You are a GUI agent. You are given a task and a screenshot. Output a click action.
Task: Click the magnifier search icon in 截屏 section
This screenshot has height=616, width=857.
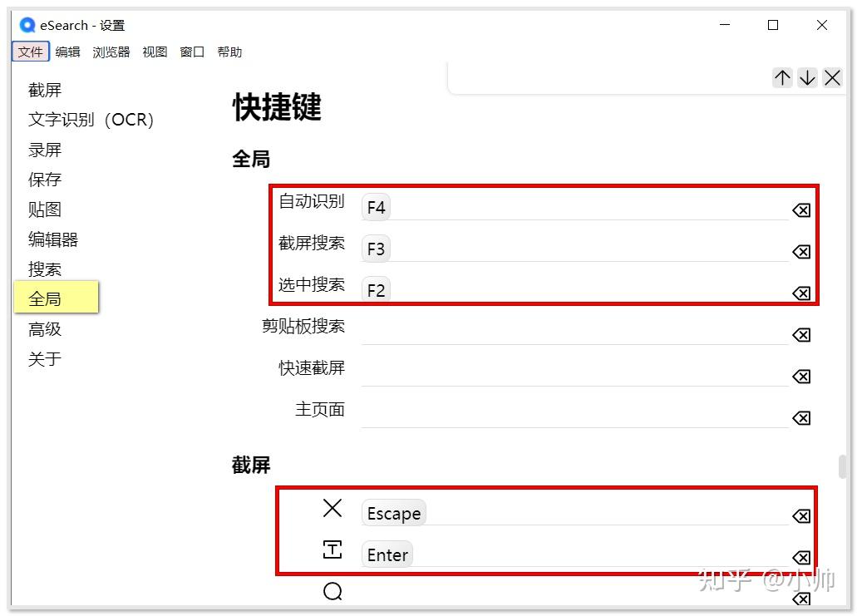coord(332,591)
